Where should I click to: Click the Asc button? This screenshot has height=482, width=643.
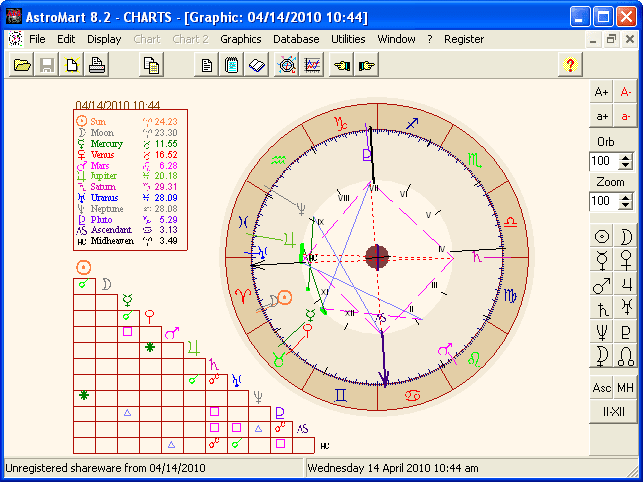(602, 388)
